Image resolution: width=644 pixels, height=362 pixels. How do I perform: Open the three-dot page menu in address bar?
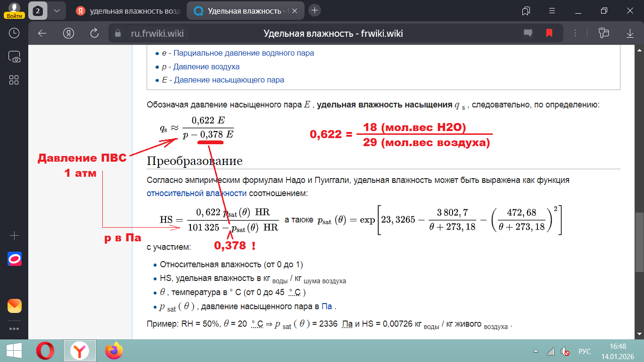pyautogui.click(x=574, y=33)
